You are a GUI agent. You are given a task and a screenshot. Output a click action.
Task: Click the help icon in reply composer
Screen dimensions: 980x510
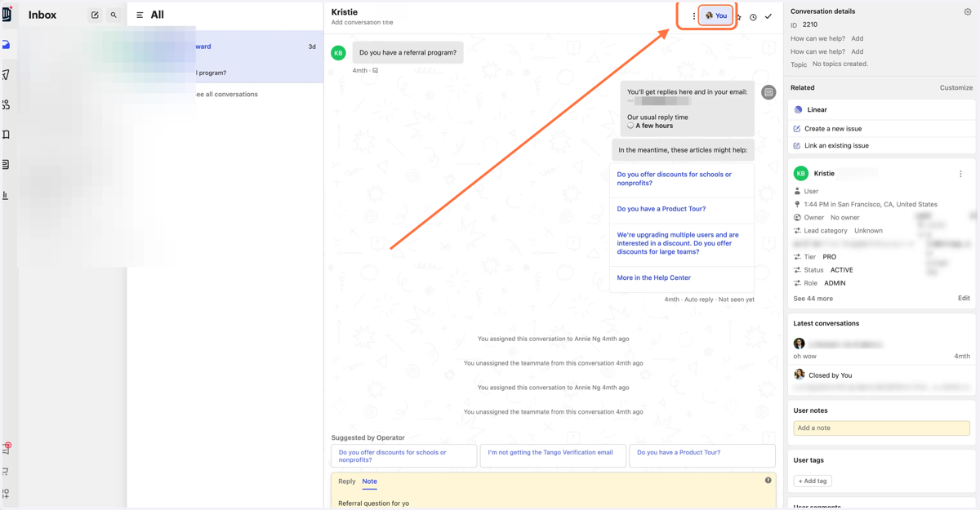(x=768, y=480)
